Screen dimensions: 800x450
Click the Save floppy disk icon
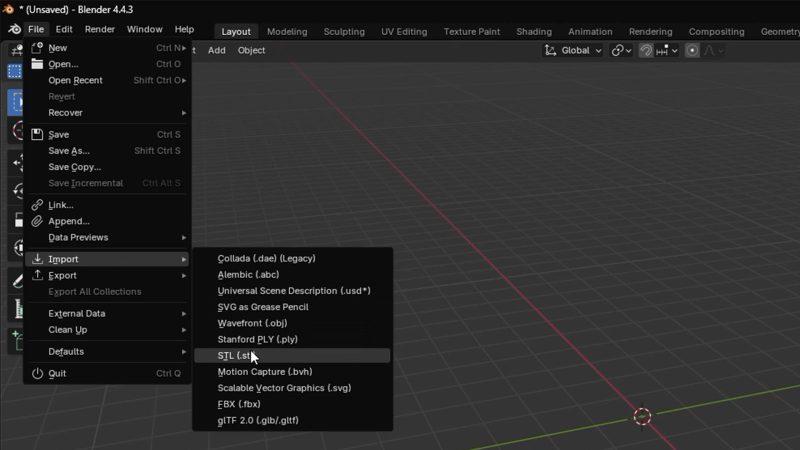click(37, 134)
